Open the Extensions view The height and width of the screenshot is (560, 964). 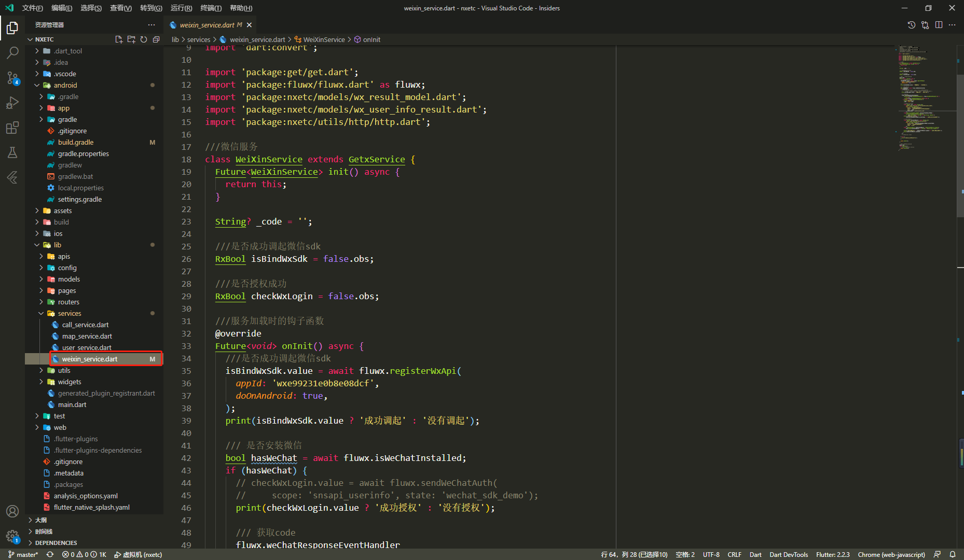coord(12,128)
